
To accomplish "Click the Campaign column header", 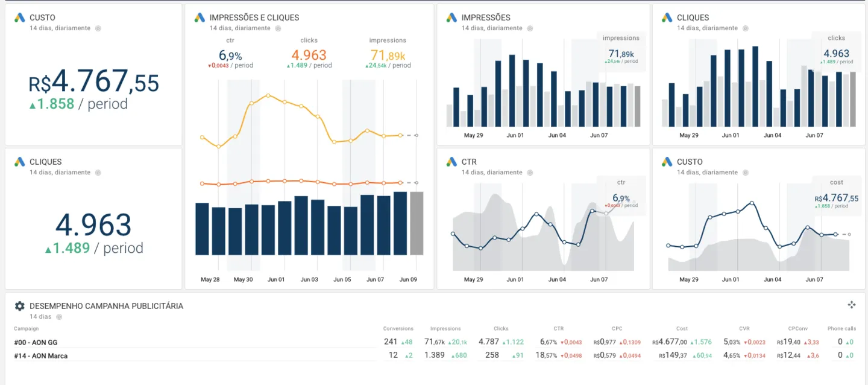I will tap(27, 329).
